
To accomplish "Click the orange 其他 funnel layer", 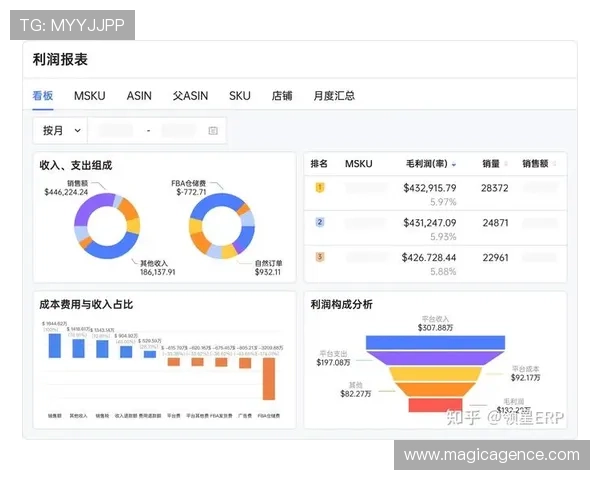I will (435, 389).
